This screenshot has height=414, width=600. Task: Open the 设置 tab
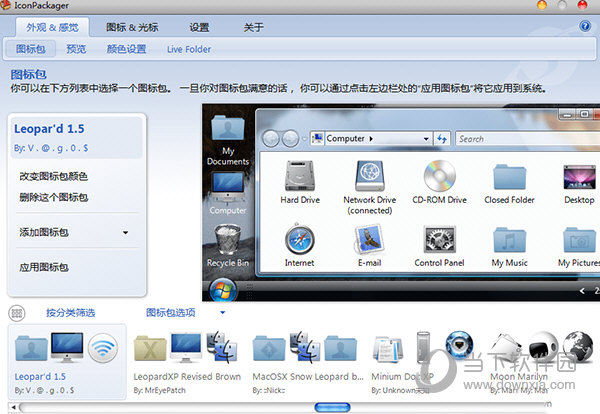click(199, 28)
